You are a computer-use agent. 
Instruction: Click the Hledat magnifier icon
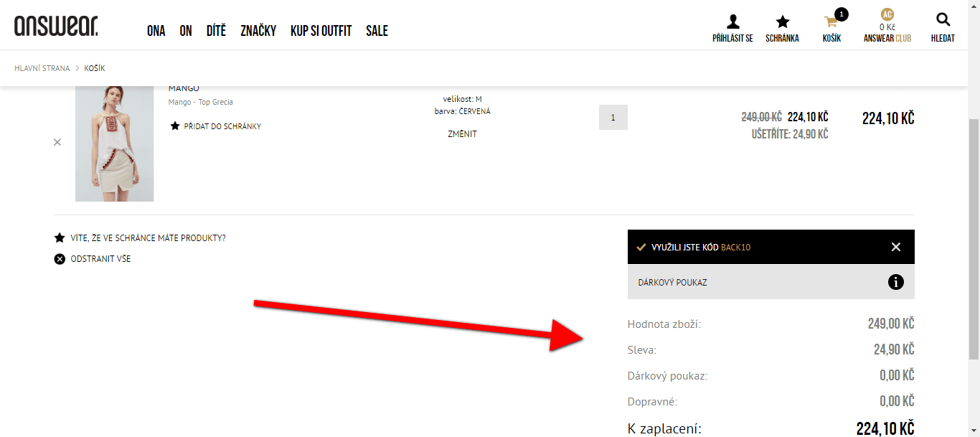943,21
